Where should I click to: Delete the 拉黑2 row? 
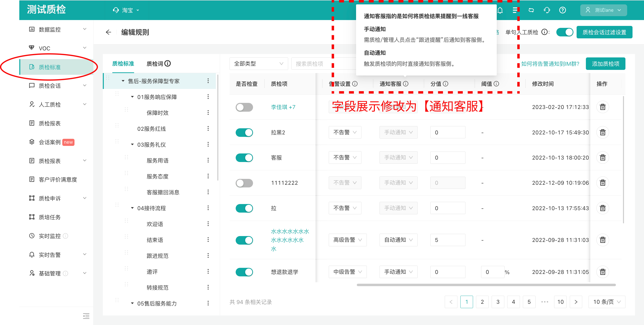point(603,132)
